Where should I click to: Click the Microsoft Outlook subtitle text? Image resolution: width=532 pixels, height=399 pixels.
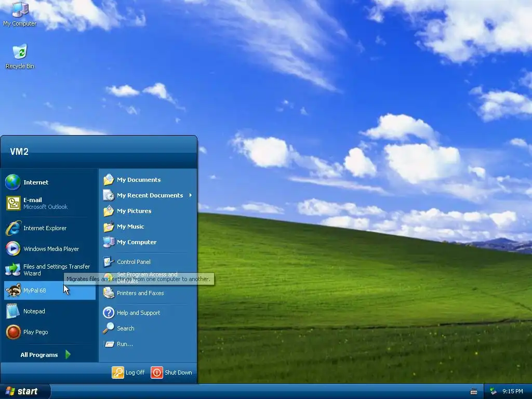pyautogui.click(x=46, y=207)
